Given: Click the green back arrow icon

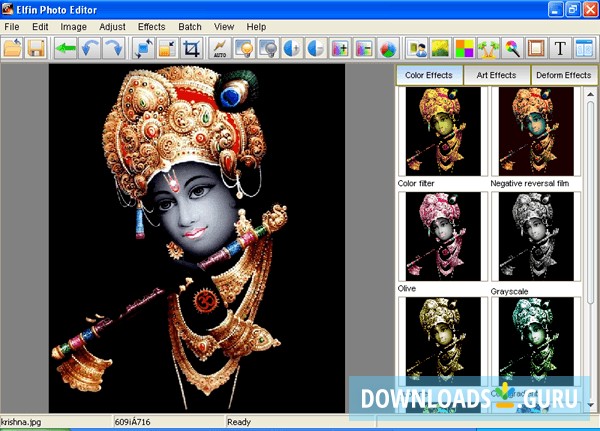Looking at the screenshot, I should [x=66, y=48].
